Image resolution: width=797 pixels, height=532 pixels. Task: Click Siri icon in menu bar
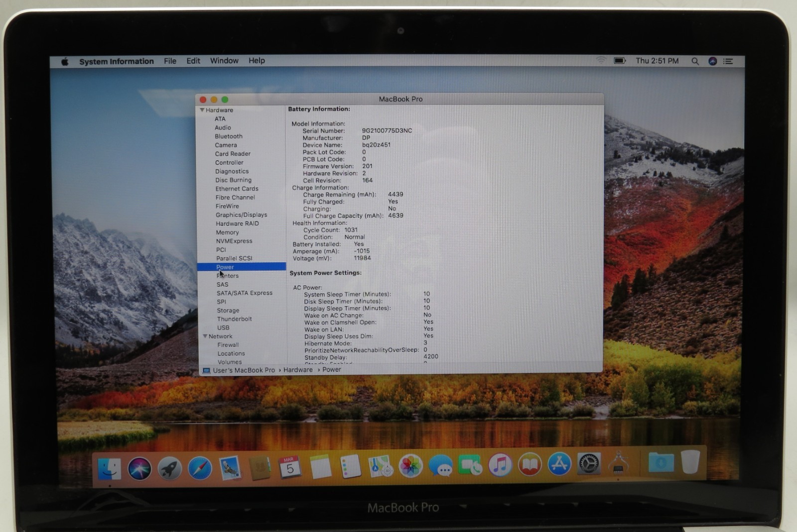pyautogui.click(x=713, y=61)
